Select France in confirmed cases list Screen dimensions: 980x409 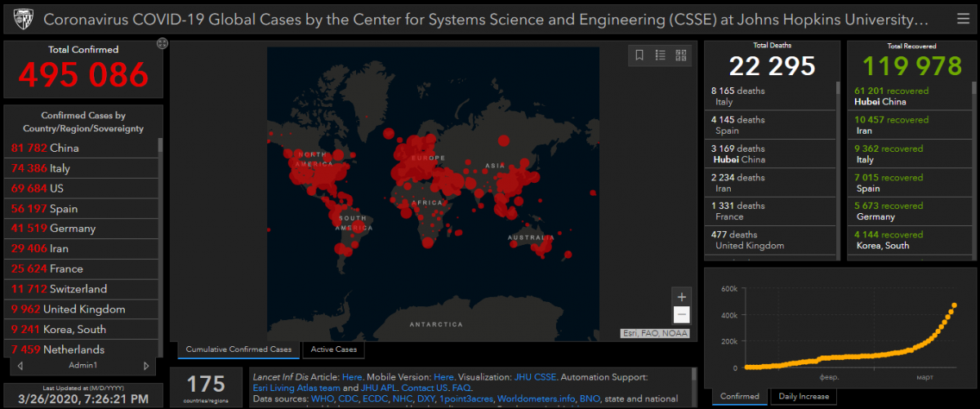pos(80,269)
